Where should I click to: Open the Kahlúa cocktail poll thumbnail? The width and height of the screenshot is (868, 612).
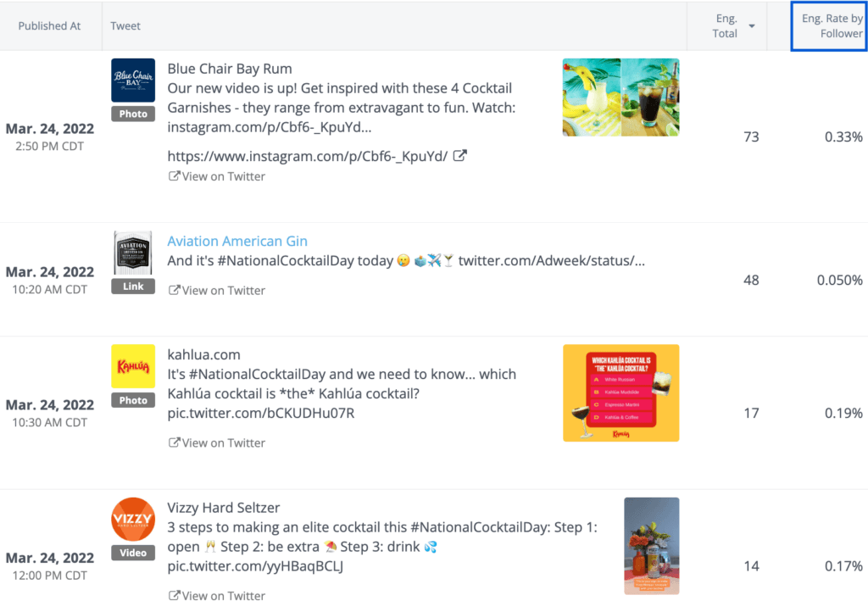tap(620, 393)
